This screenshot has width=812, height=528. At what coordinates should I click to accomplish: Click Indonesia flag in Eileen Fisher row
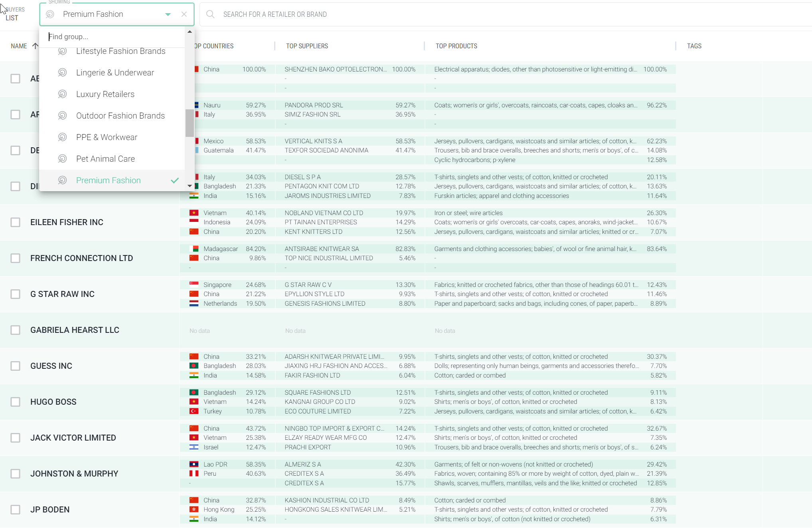[194, 222]
